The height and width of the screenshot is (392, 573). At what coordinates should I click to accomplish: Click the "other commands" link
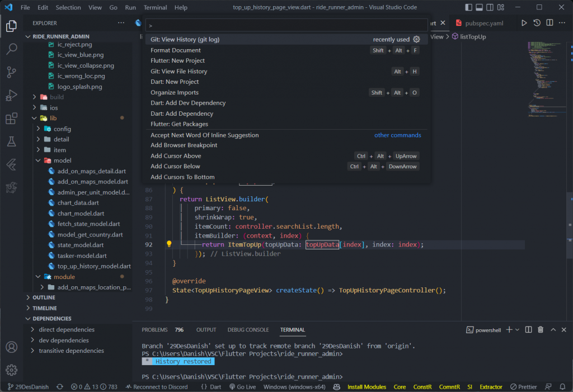397,135
